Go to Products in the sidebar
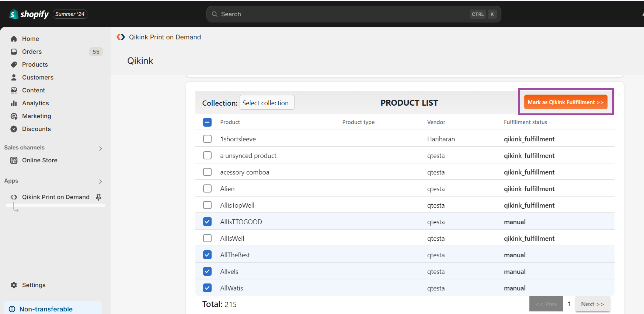644x314 pixels. coord(35,64)
